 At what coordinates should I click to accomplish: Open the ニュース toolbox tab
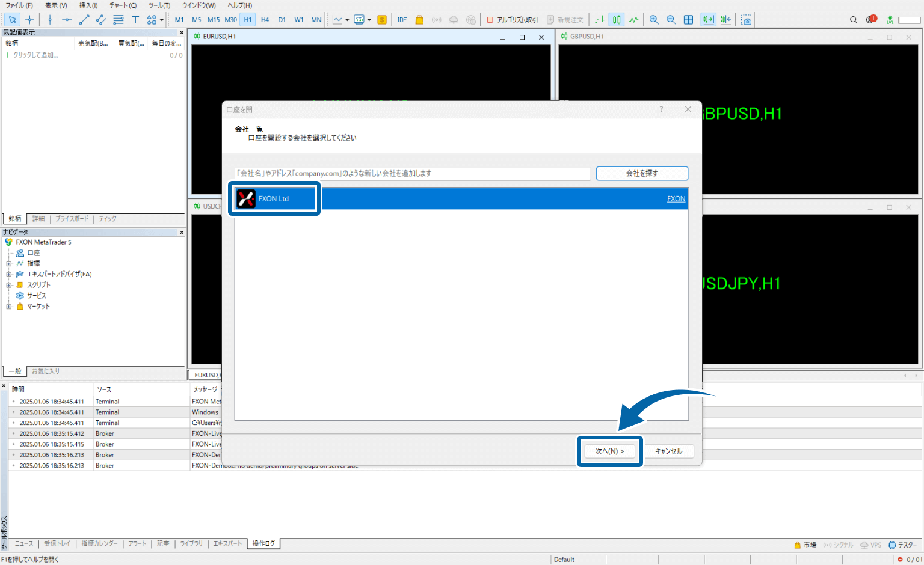[24, 543]
